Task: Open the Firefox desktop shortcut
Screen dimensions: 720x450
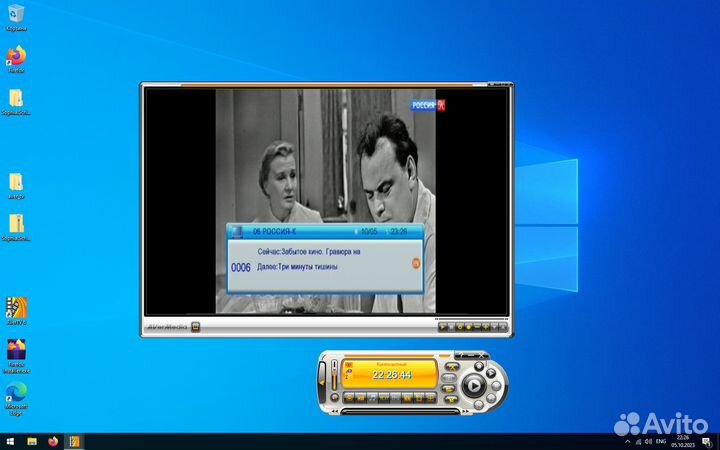Action: click(16, 59)
